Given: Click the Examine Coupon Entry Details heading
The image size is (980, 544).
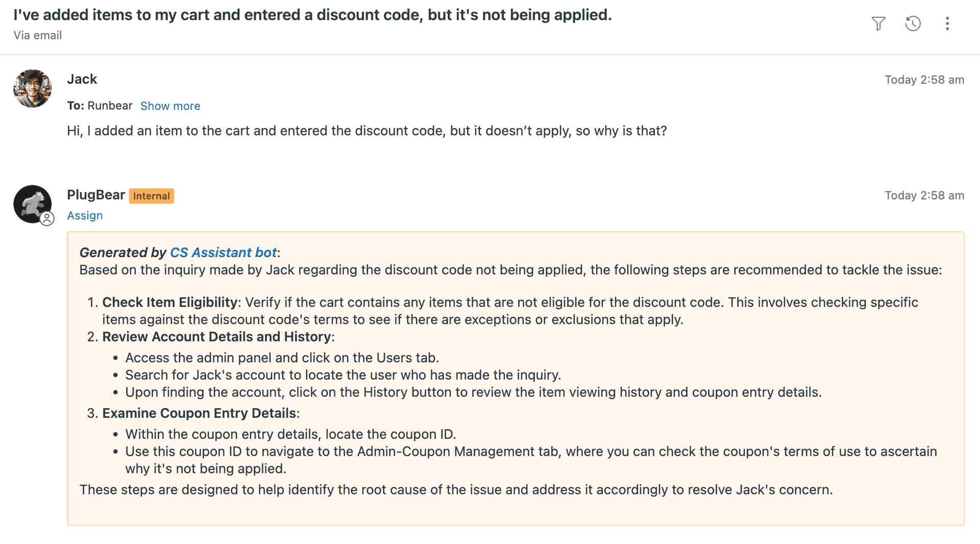Looking at the screenshot, I should pos(199,413).
